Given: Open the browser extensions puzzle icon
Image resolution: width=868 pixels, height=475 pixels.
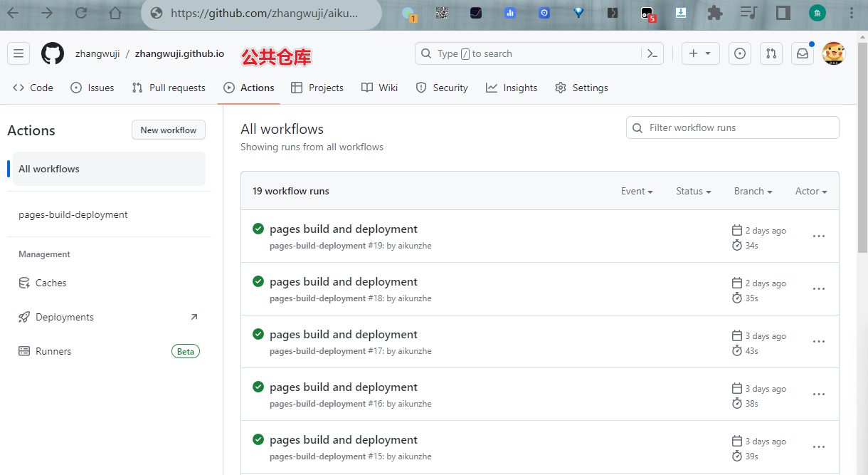Looking at the screenshot, I should tap(715, 13).
